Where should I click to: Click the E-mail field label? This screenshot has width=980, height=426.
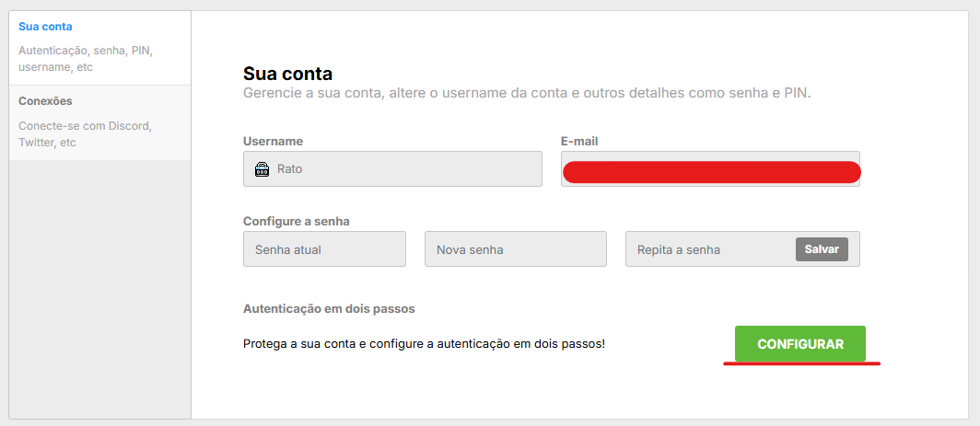pyautogui.click(x=579, y=142)
